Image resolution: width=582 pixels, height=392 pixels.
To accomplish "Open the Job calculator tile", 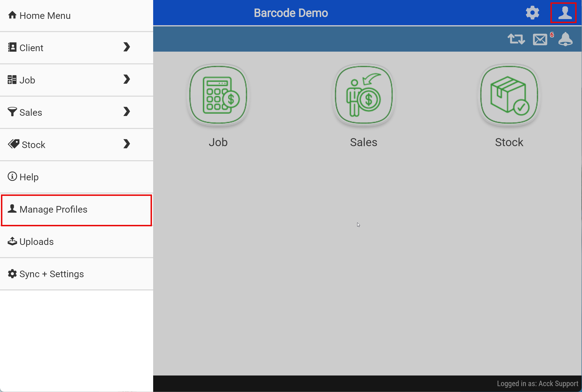I will 218,95.
